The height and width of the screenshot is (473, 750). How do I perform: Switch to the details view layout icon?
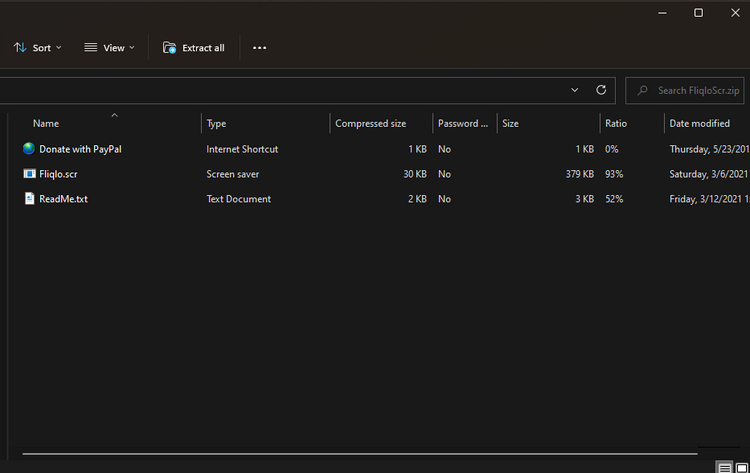point(724,467)
